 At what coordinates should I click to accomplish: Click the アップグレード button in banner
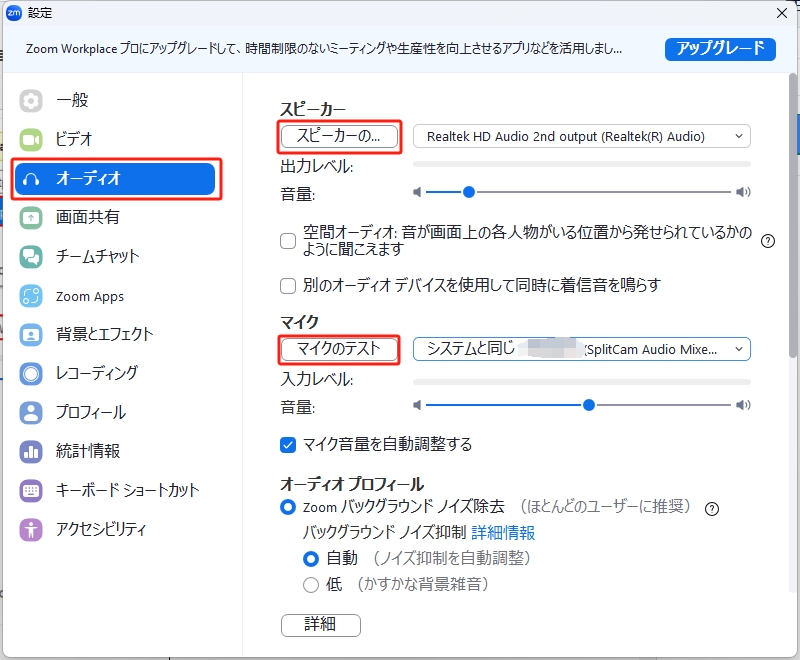(x=720, y=49)
